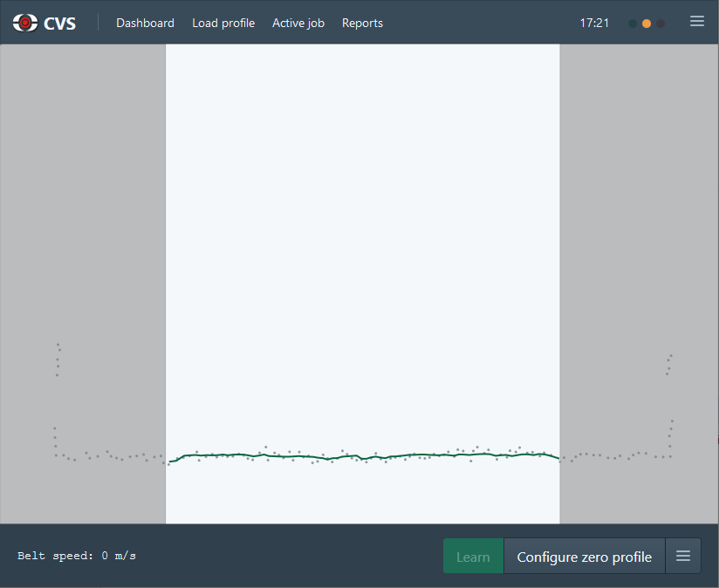Click the dark grey status indicator dot
This screenshot has width=719, height=588.
tap(661, 24)
